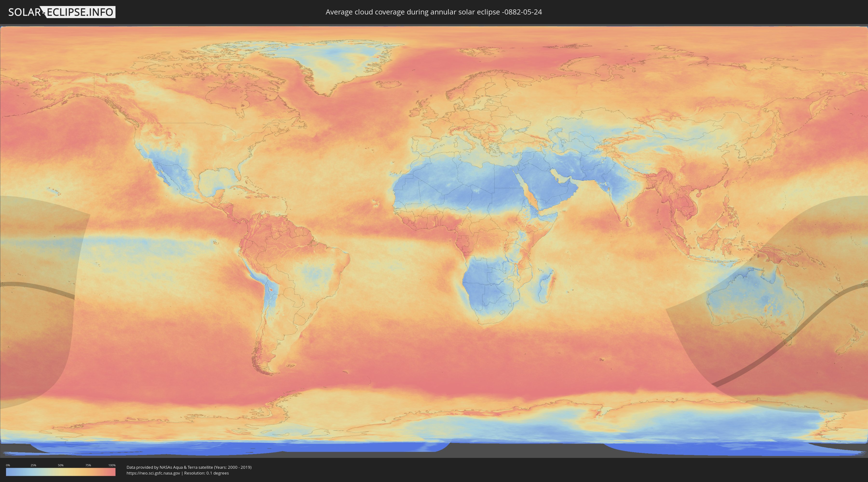Click the 50% label on the legend
Viewport: 868px width, 482px height.
tap(61, 465)
